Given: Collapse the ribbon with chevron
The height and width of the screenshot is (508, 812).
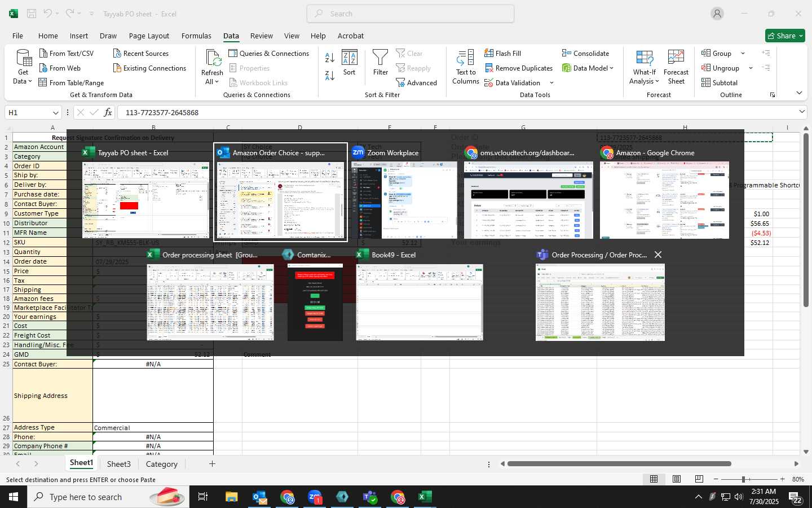Looking at the screenshot, I should [799, 93].
